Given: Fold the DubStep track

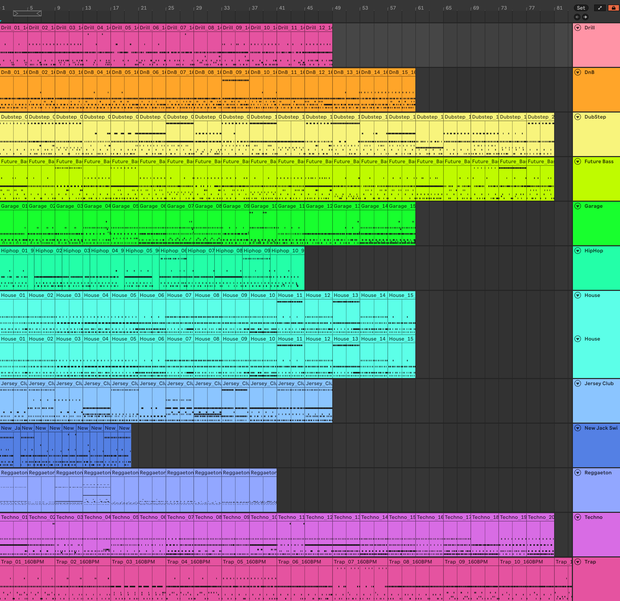Looking at the screenshot, I should point(578,117).
